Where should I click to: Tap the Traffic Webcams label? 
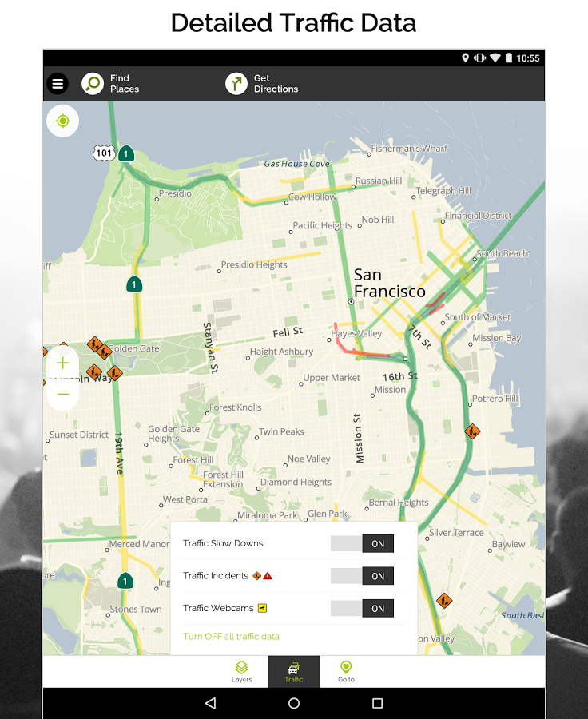218,608
